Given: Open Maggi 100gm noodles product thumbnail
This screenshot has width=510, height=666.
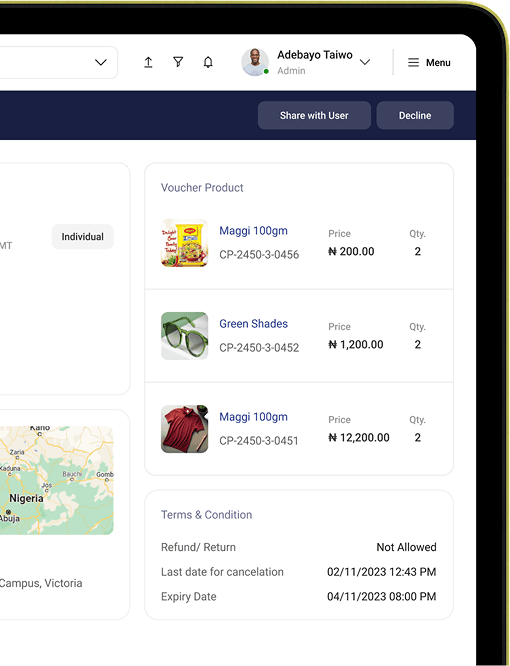Looking at the screenshot, I should tap(184, 243).
